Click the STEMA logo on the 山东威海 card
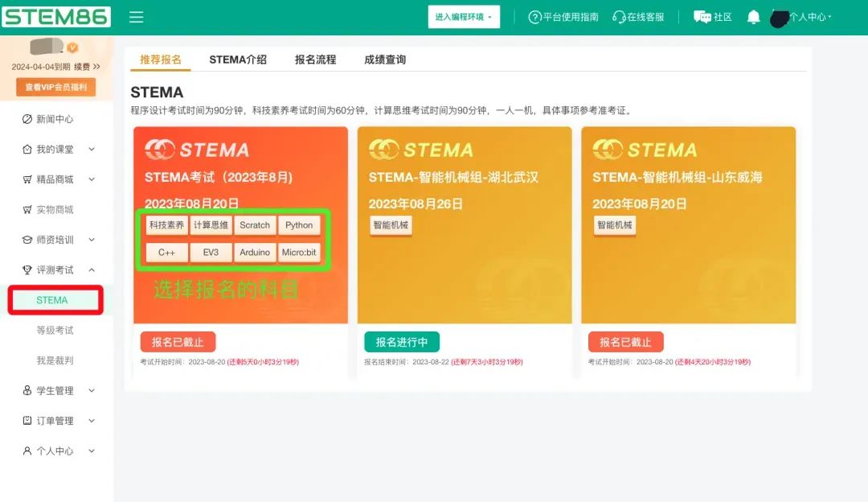Image resolution: width=868 pixels, height=502 pixels. tap(645, 150)
